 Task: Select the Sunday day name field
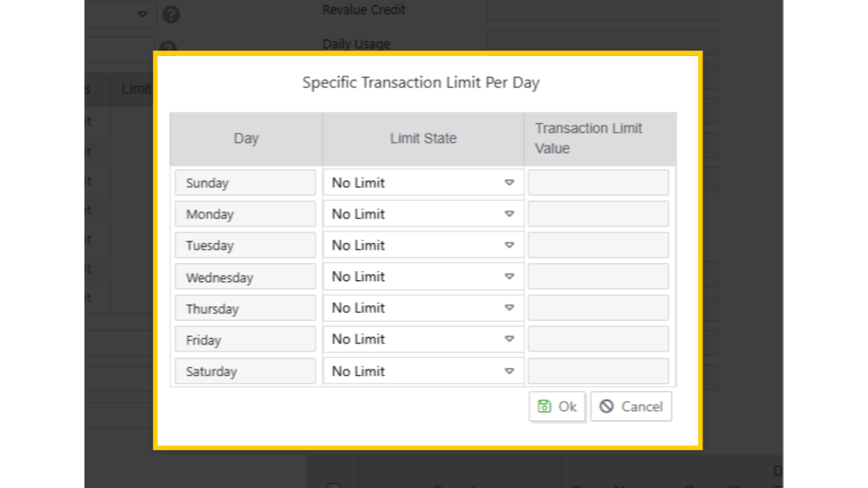245,183
